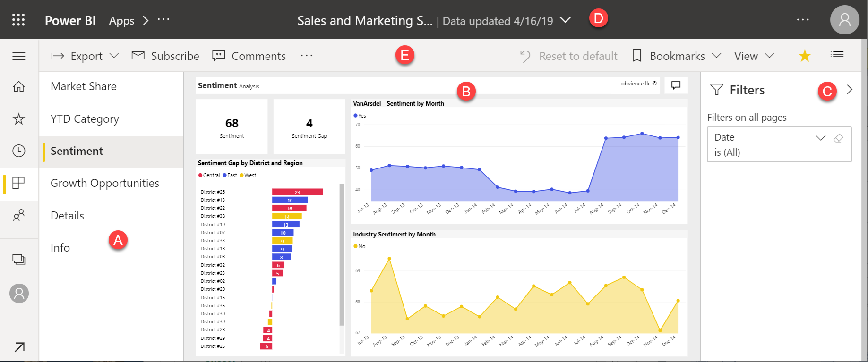
Task: Select the YTD Category page
Action: click(111, 119)
